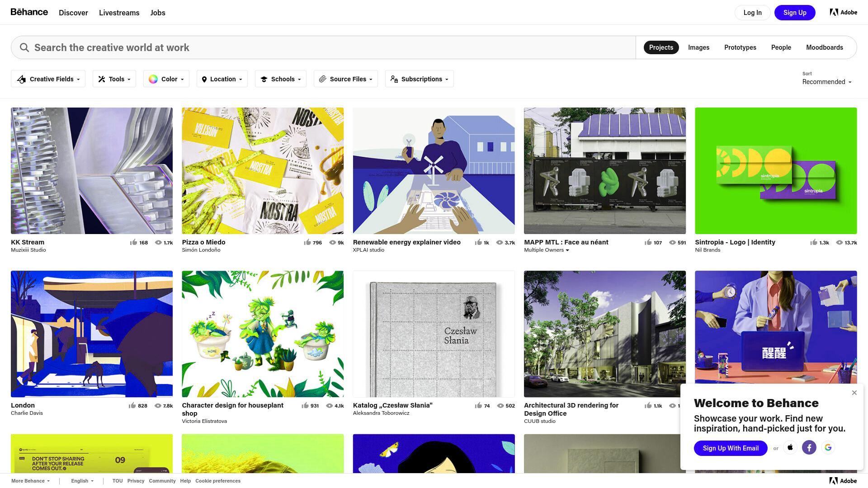Open the KK Stream project thumbnail
868x488 pixels.
click(x=92, y=171)
